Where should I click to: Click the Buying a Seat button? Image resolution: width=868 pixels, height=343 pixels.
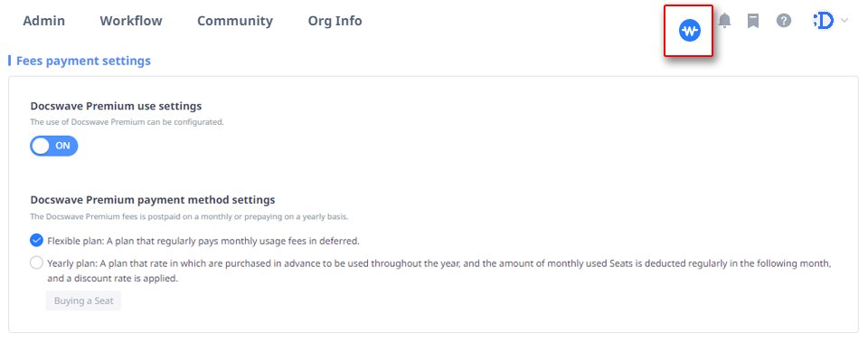click(x=83, y=300)
